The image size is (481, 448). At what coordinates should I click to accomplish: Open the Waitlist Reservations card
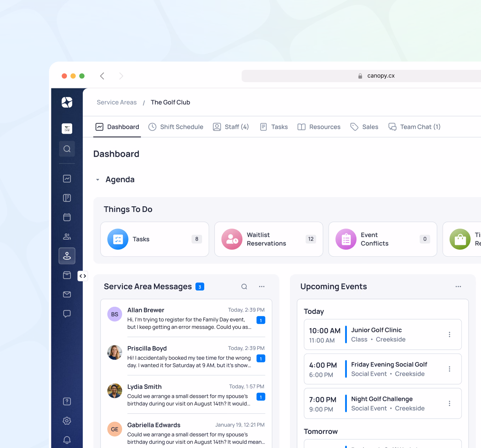tap(269, 239)
